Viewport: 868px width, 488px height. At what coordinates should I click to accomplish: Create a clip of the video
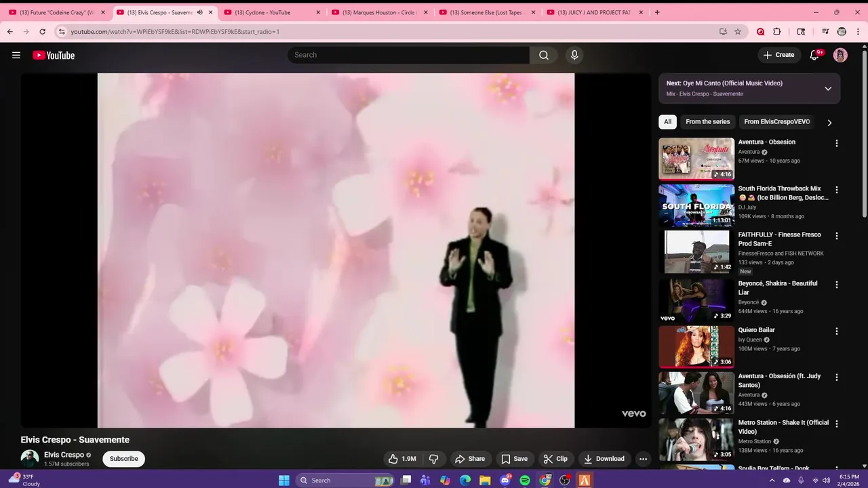pyautogui.click(x=555, y=459)
